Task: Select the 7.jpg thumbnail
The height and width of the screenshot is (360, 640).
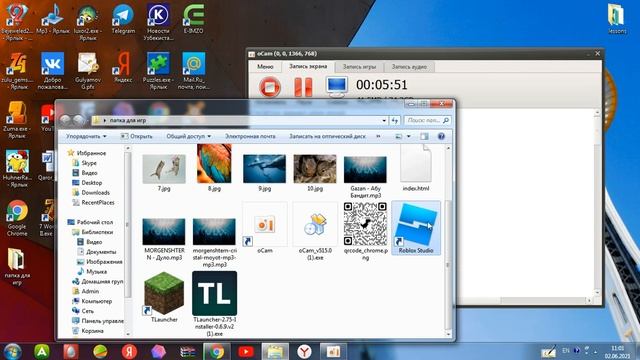Action: click(x=164, y=169)
